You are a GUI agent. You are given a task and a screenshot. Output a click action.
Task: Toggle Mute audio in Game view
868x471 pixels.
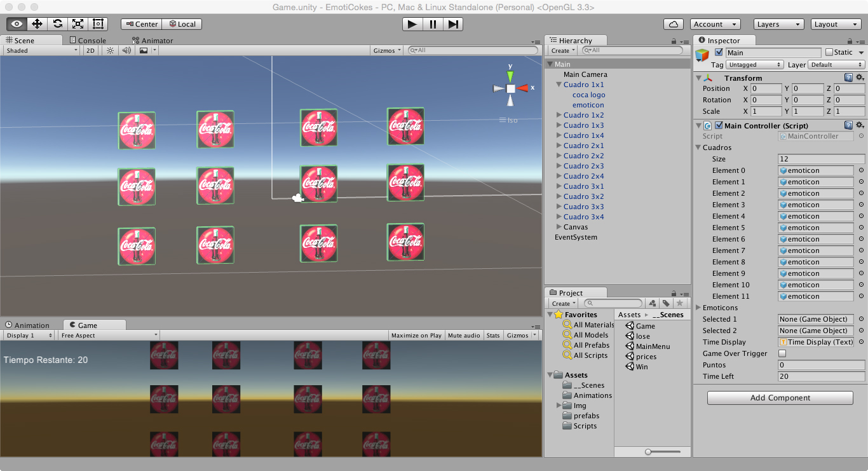[464, 335]
